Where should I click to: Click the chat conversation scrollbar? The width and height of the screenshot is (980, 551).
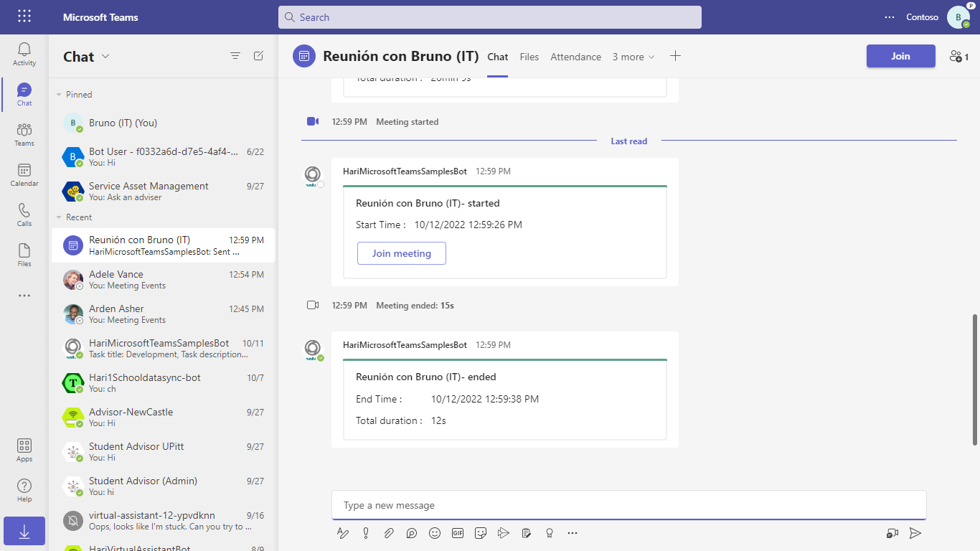point(974,379)
